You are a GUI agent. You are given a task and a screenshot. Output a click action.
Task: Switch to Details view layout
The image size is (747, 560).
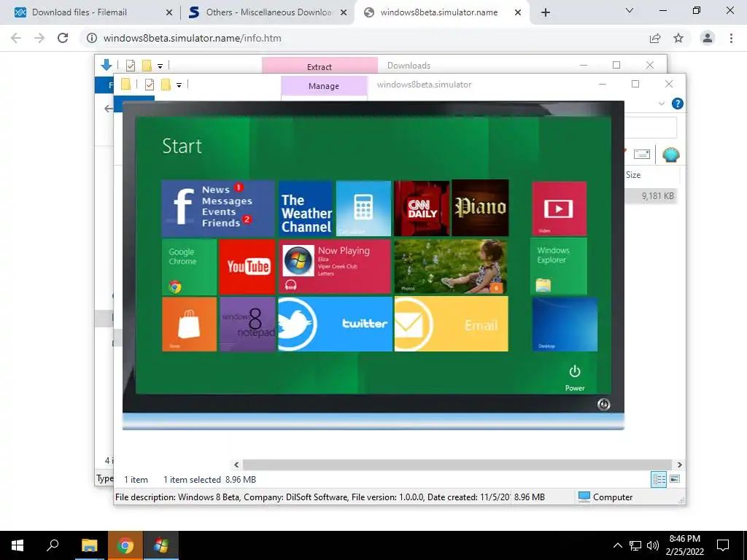[x=659, y=479]
